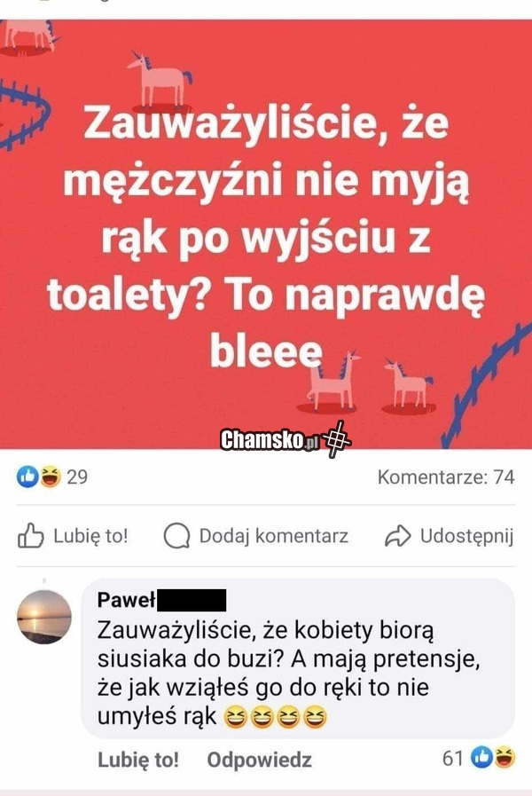Click the Haha emoji next to 61
This screenshot has width=532, height=796.
tap(505, 758)
